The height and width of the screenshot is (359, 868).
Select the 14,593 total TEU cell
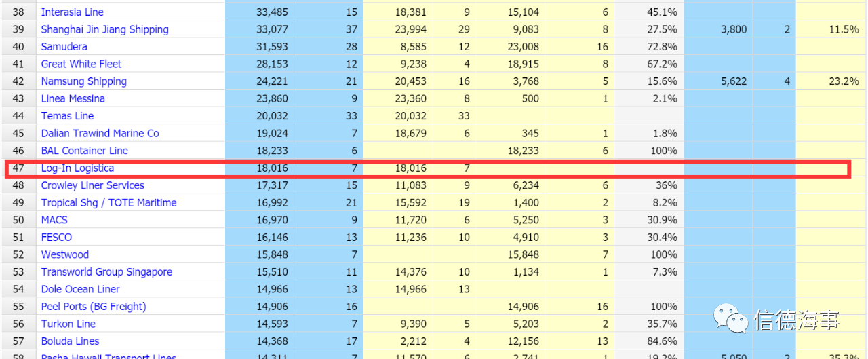[273, 324]
